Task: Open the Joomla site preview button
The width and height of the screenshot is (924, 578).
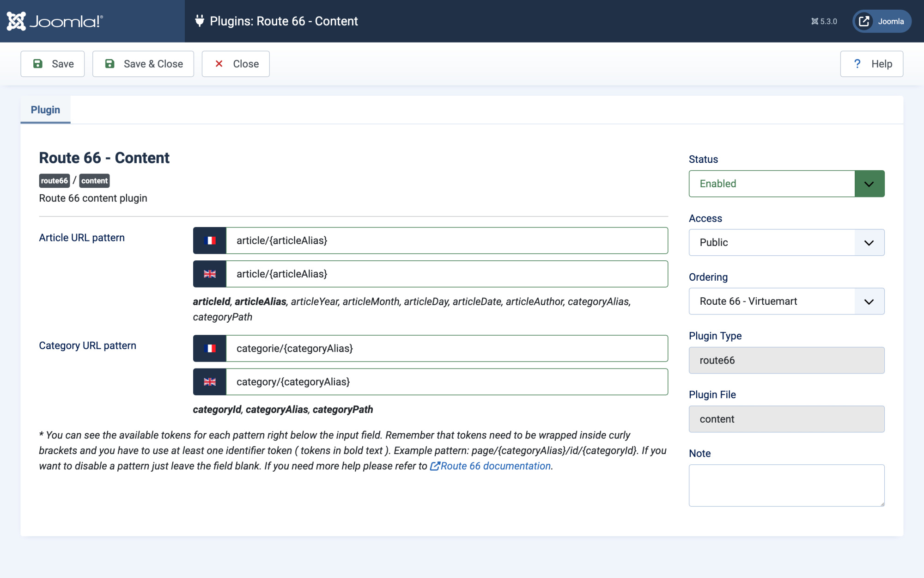Action: pos(881,21)
